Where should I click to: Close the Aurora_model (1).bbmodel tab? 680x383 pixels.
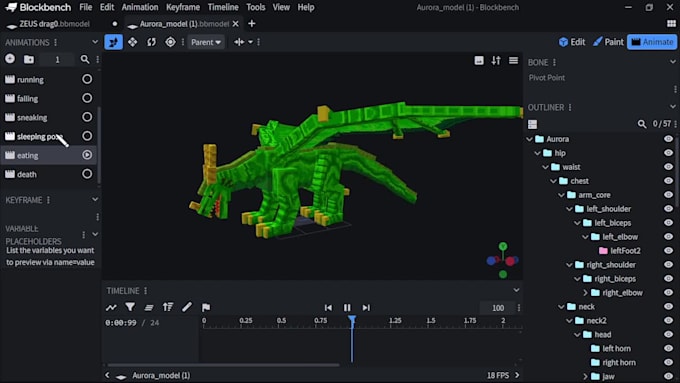click(235, 24)
